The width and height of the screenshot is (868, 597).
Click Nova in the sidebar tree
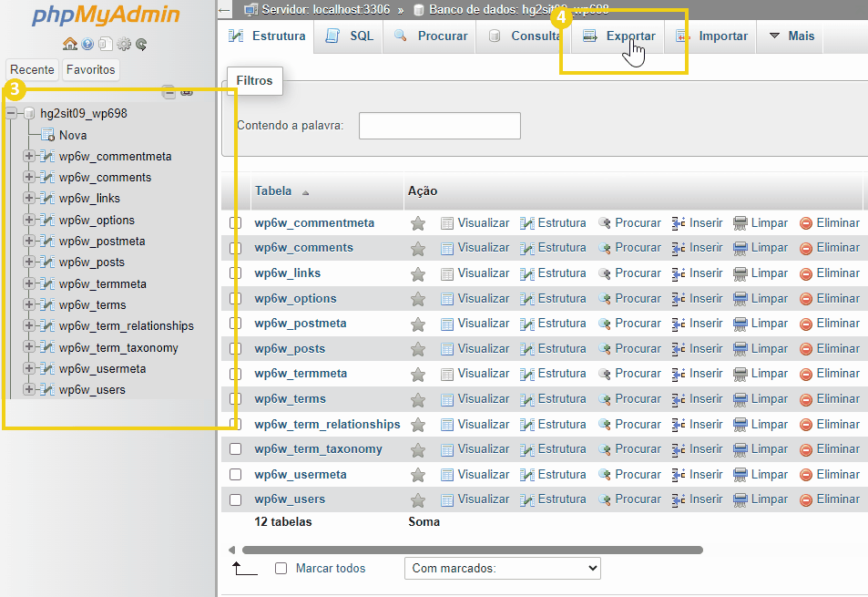coord(73,135)
